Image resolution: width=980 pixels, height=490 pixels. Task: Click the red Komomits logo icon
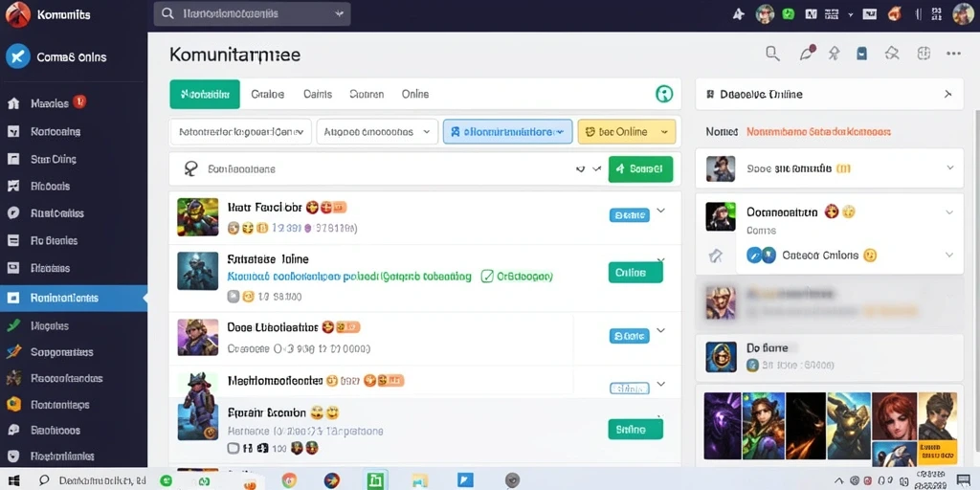pyautogui.click(x=16, y=13)
